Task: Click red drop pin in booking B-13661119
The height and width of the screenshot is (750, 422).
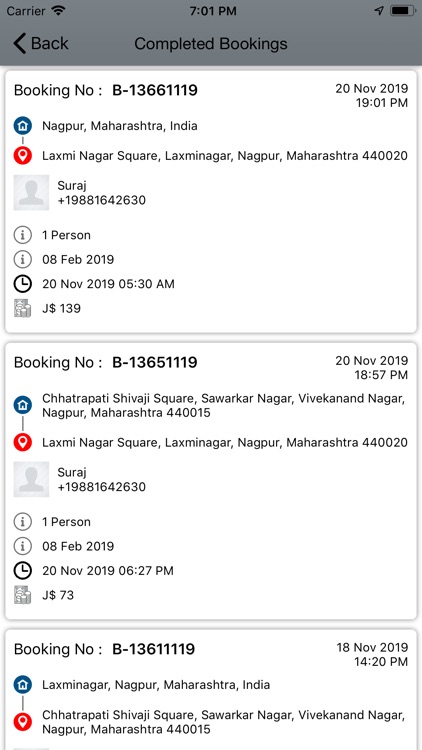Action: (22, 156)
